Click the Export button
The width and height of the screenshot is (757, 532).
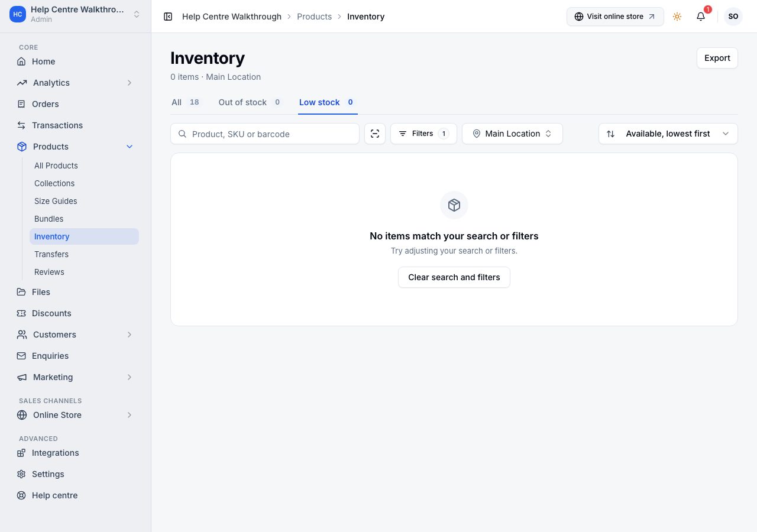717,58
